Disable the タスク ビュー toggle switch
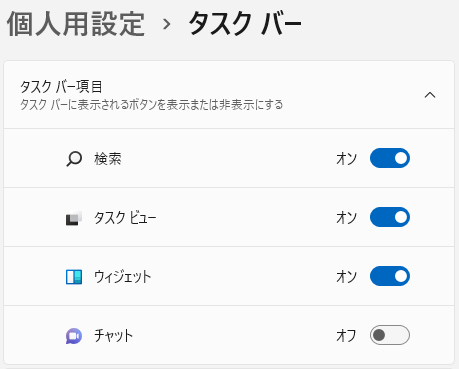Viewport: 459px width, 369px height. point(390,217)
